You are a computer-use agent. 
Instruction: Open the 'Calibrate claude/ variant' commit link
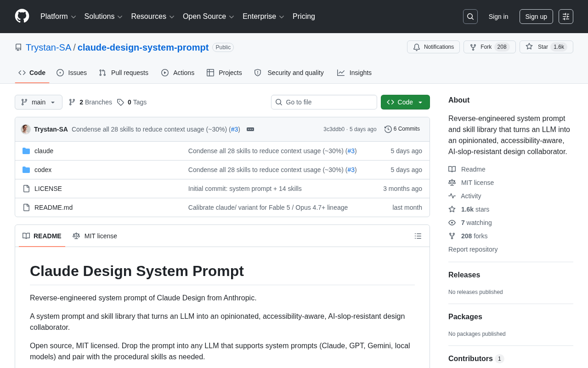tap(268, 207)
